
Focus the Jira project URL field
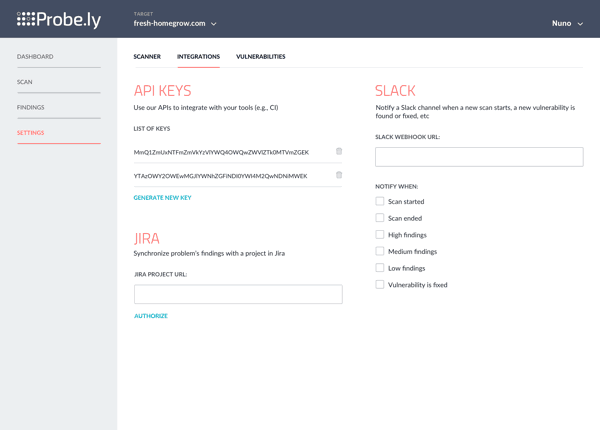[238, 294]
